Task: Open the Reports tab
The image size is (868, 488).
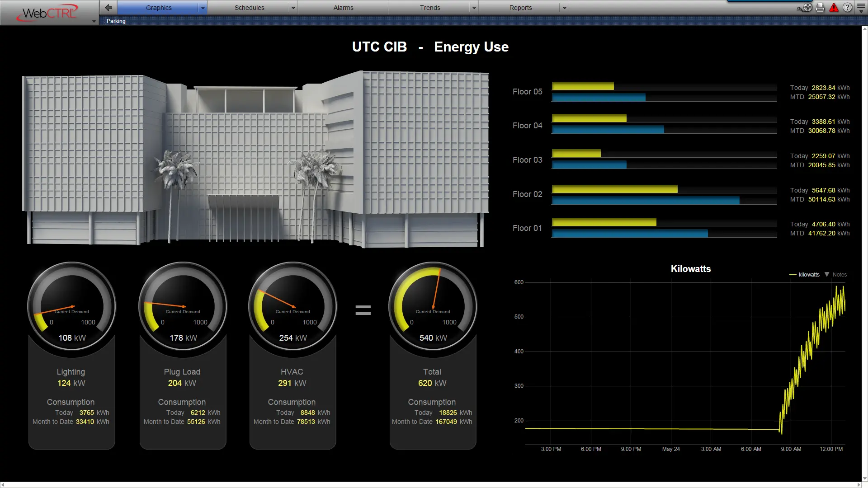Action: [x=520, y=8]
